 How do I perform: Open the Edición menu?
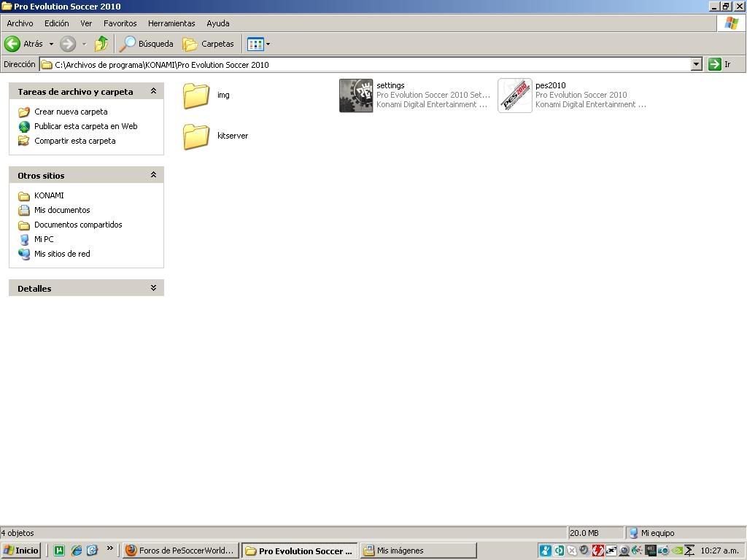click(x=57, y=23)
